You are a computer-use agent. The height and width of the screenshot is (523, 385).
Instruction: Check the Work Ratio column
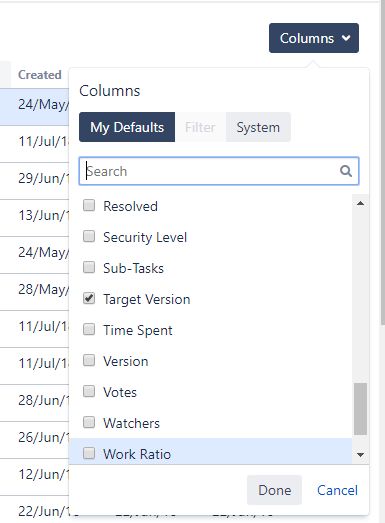click(x=89, y=454)
